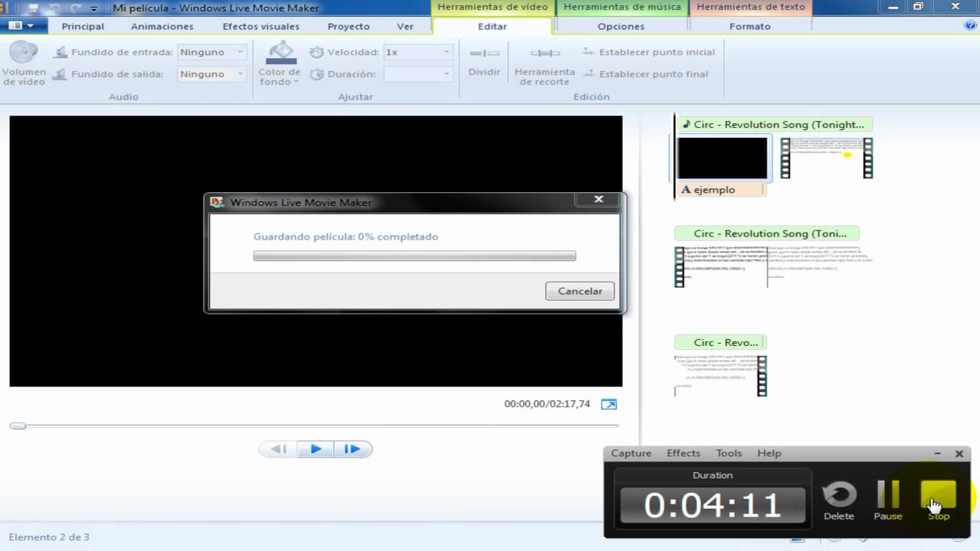
Task: Select the third row music track 'Circ - Revo...'
Action: click(720, 342)
